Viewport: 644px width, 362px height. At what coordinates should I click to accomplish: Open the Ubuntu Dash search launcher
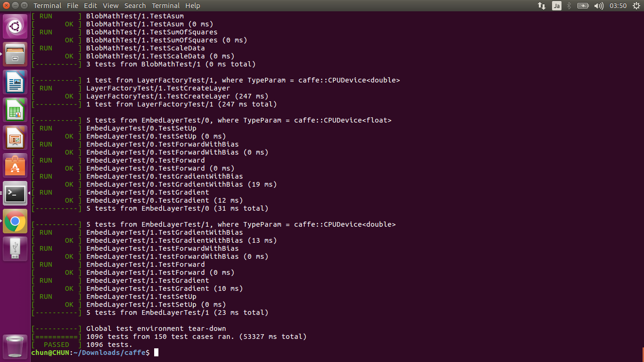[15, 26]
